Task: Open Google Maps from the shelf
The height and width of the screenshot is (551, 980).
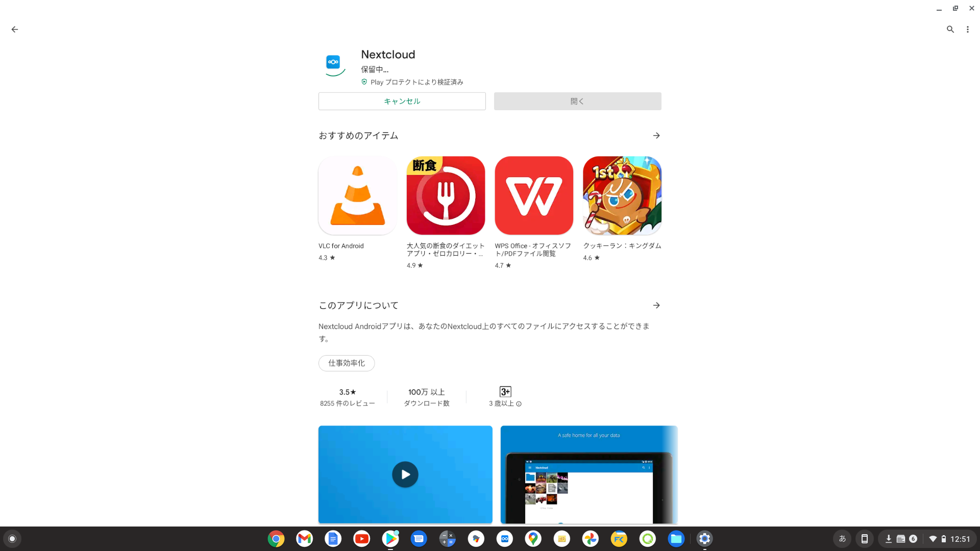Action: point(533,539)
